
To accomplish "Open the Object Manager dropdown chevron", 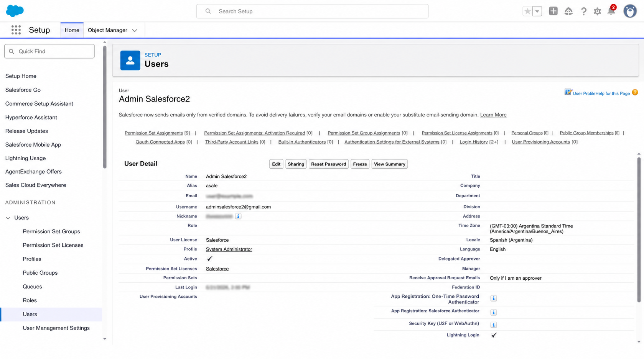I will click(135, 30).
